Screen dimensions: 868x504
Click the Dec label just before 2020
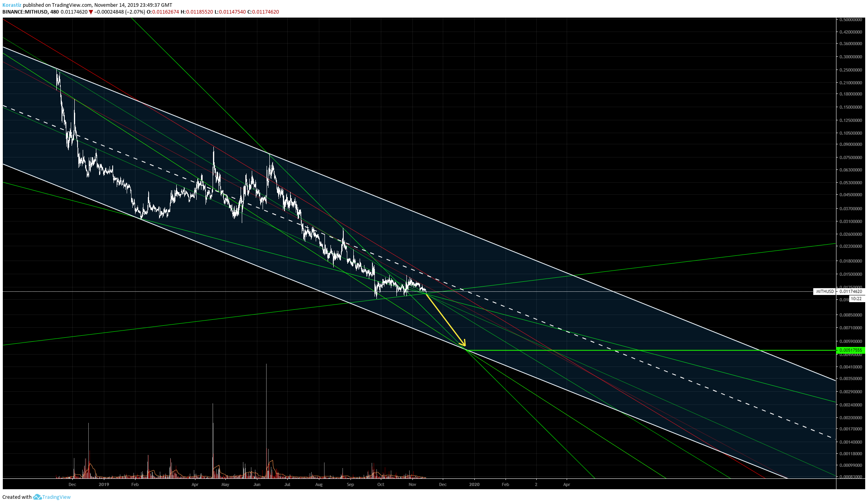[x=443, y=484]
